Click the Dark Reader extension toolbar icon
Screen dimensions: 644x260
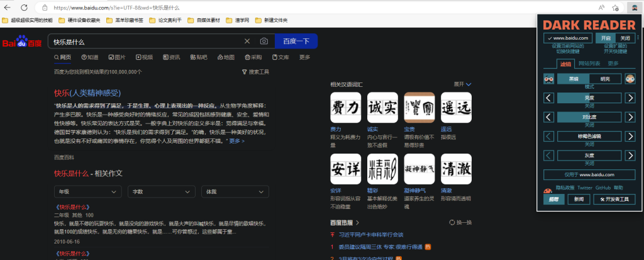pos(635,8)
